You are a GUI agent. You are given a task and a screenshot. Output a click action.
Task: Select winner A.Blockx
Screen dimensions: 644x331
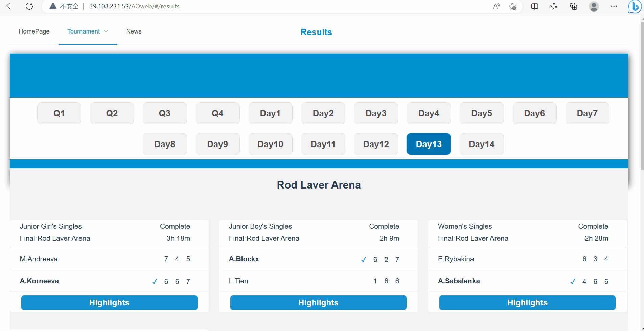(x=244, y=259)
